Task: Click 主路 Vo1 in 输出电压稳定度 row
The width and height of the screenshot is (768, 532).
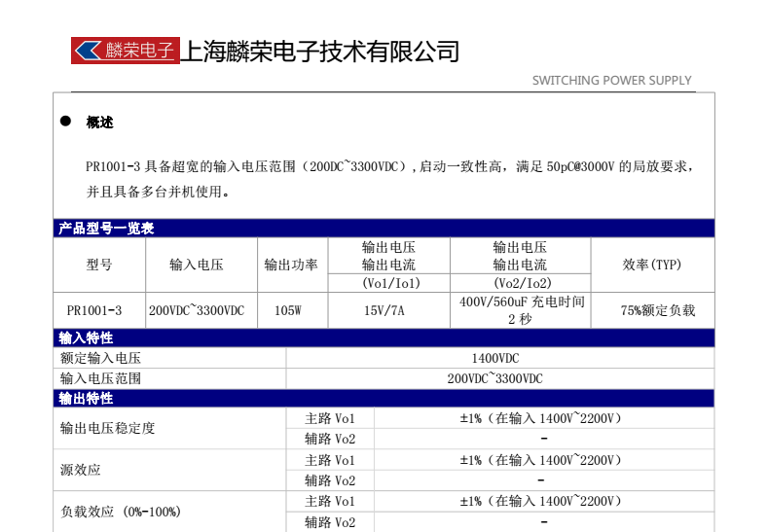Action: tap(330, 418)
